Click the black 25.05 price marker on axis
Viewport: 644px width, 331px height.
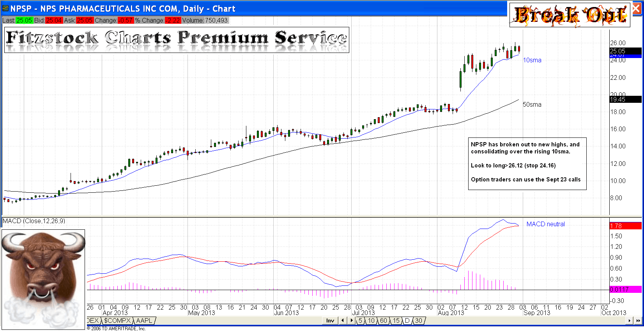(625, 51)
